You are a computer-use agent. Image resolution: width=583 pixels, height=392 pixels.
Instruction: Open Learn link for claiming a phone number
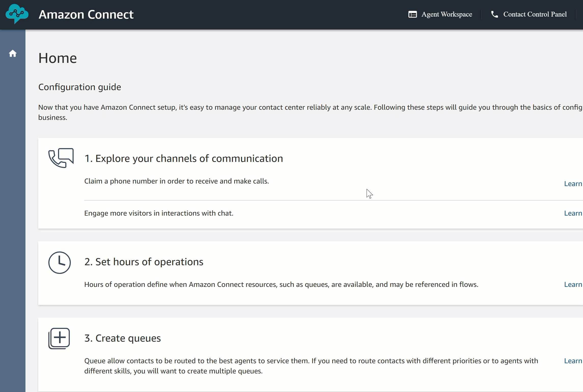pos(573,184)
